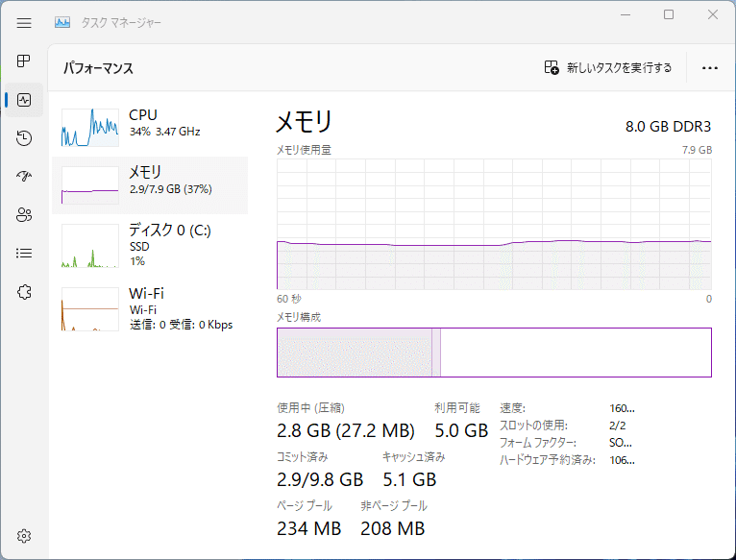This screenshot has width=736, height=560.
Task: Click the メモリ構成 section label
Action: coord(299,317)
